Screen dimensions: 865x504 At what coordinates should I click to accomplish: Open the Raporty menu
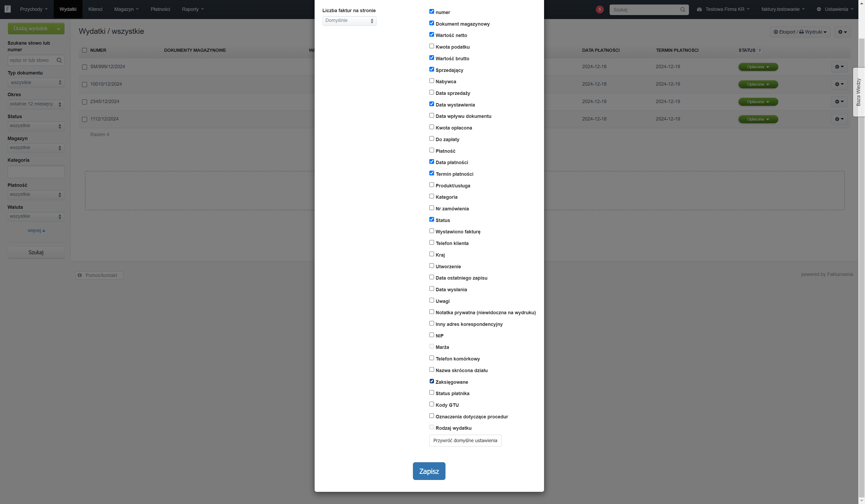tap(192, 9)
